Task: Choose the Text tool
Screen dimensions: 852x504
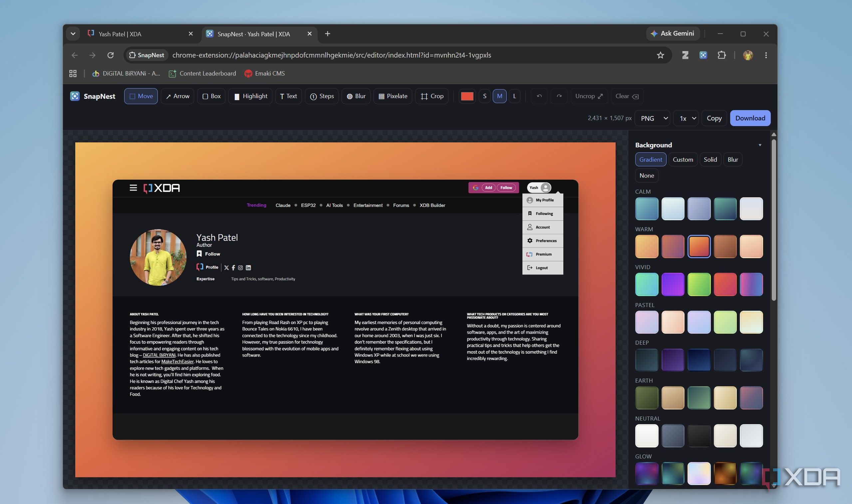Action: click(288, 96)
